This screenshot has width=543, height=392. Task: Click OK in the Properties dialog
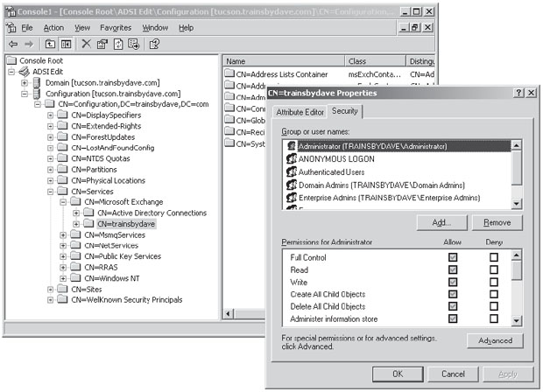pyautogui.click(x=398, y=374)
